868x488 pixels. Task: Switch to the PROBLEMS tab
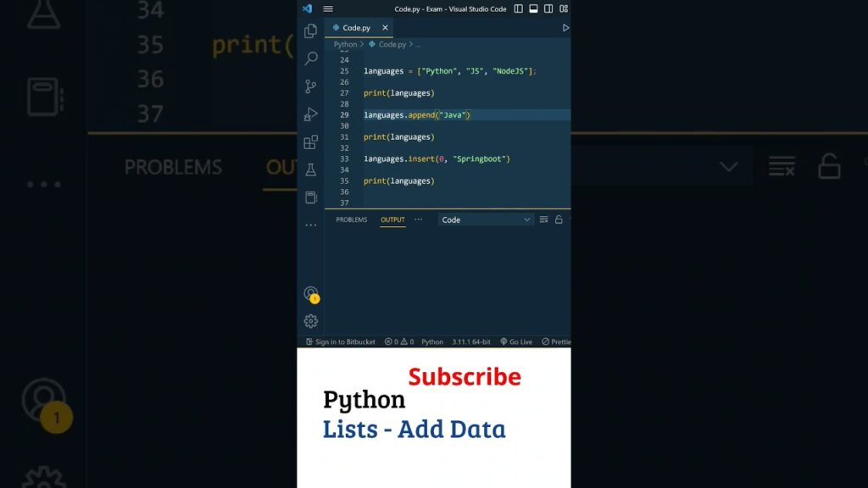pos(352,219)
